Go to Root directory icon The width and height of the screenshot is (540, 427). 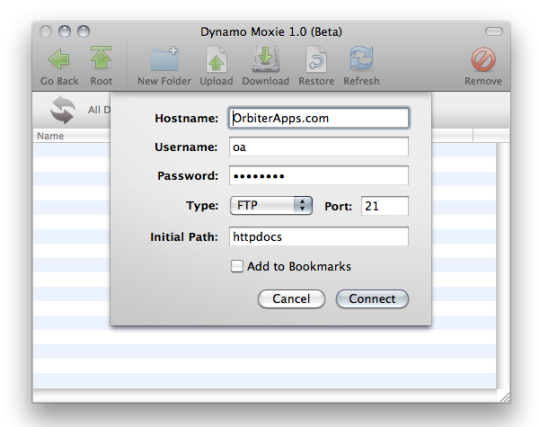[x=101, y=58]
